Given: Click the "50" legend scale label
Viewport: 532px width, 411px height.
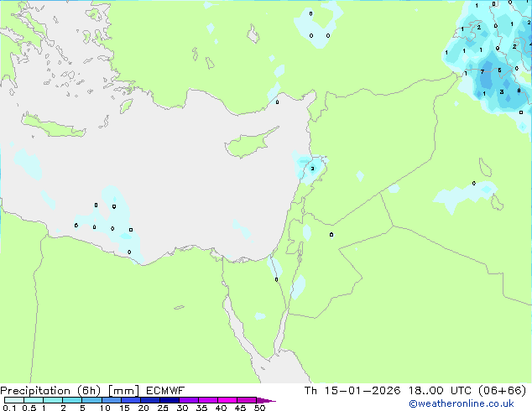Looking at the screenshot, I should [x=259, y=408].
